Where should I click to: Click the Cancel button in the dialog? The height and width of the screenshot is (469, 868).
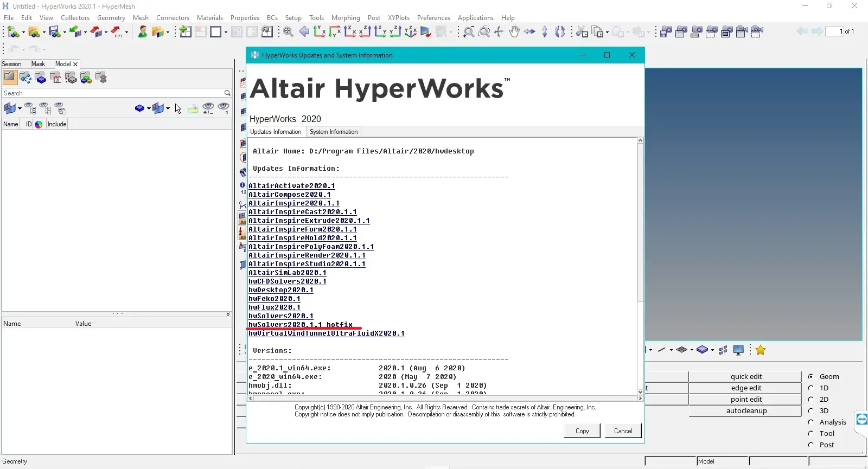coord(623,431)
